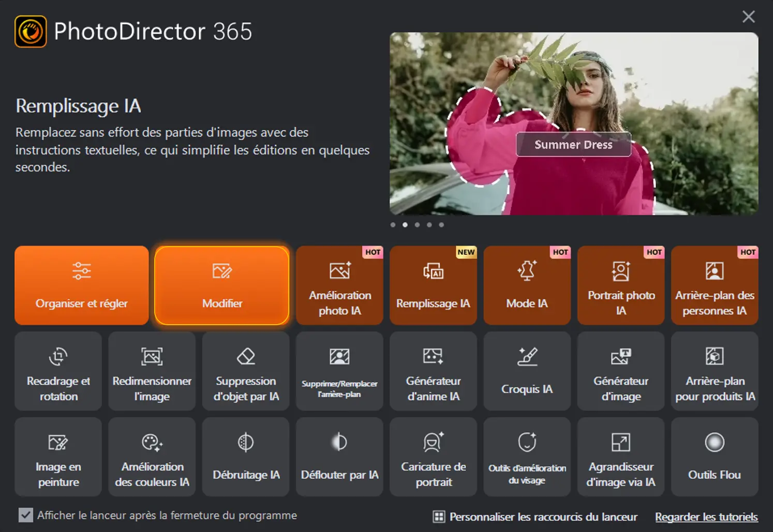The width and height of the screenshot is (773, 532).
Task: Select Arrière-plan des personnes IA
Action: click(x=714, y=285)
